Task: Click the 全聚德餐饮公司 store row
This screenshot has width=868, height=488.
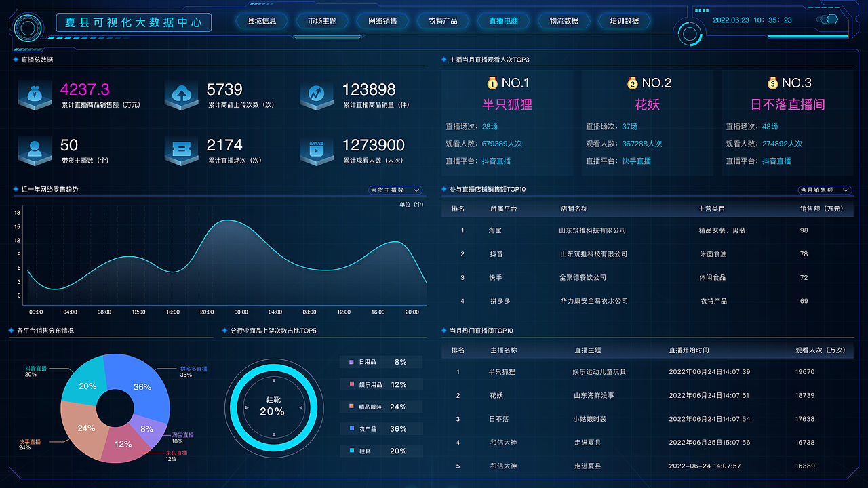Action: click(x=648, y=277)
